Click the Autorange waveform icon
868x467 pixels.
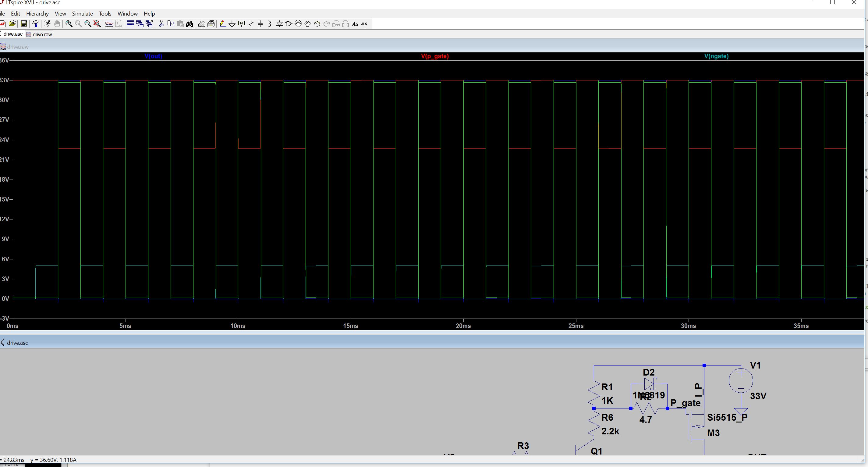tap(109, 23)
